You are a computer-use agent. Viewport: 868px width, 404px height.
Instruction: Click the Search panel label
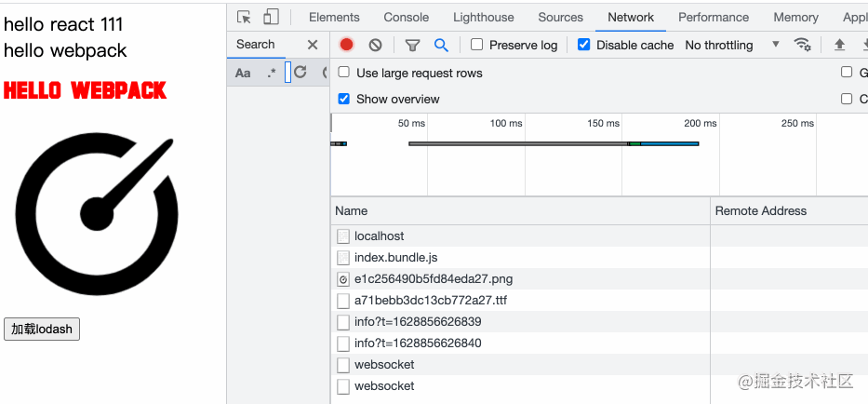pos(255,45)
